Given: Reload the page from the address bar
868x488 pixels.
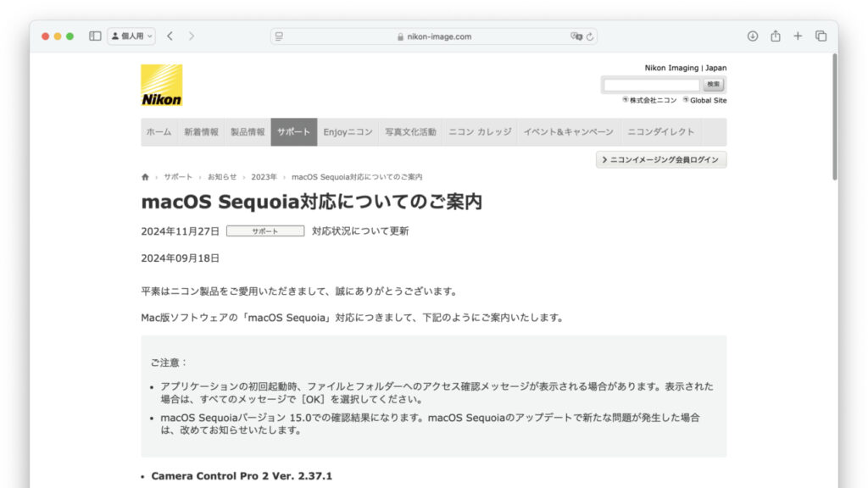Looking at the screenshot, I should (592, 36).
